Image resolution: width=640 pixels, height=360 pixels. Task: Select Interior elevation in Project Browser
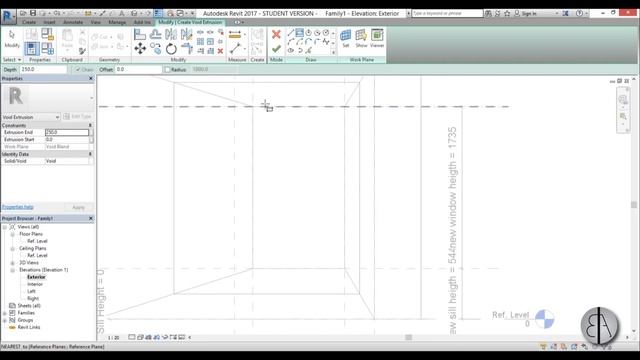pyautogui.click(x=35, y=284)
